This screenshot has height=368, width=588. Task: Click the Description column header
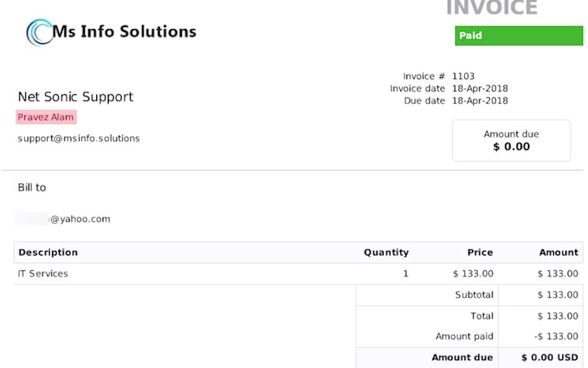[x=48, y=252]
